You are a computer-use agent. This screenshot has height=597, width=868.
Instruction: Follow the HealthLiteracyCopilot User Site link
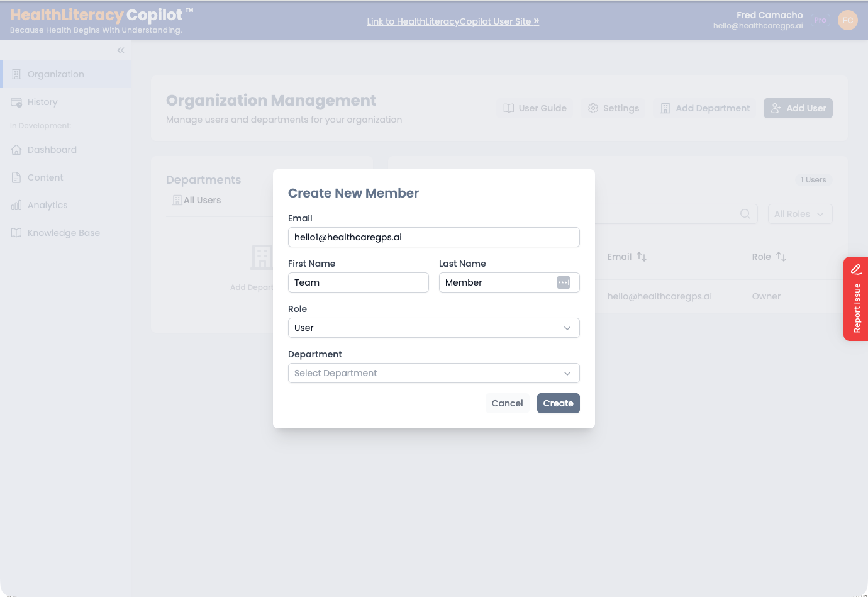[452, 21]
